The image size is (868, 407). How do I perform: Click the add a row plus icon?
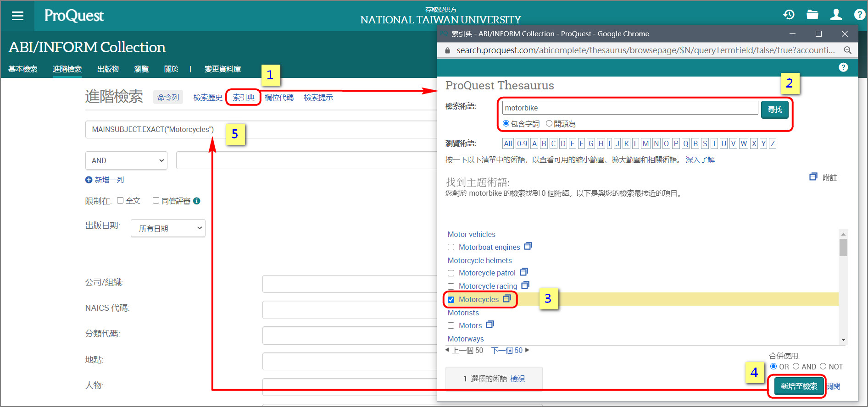[x=89, y=180]
